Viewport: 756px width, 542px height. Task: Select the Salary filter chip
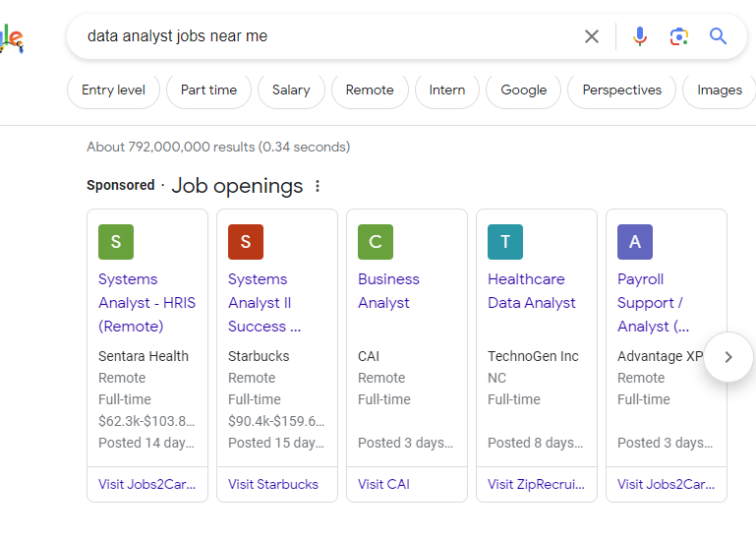click(x=291, y=90)
